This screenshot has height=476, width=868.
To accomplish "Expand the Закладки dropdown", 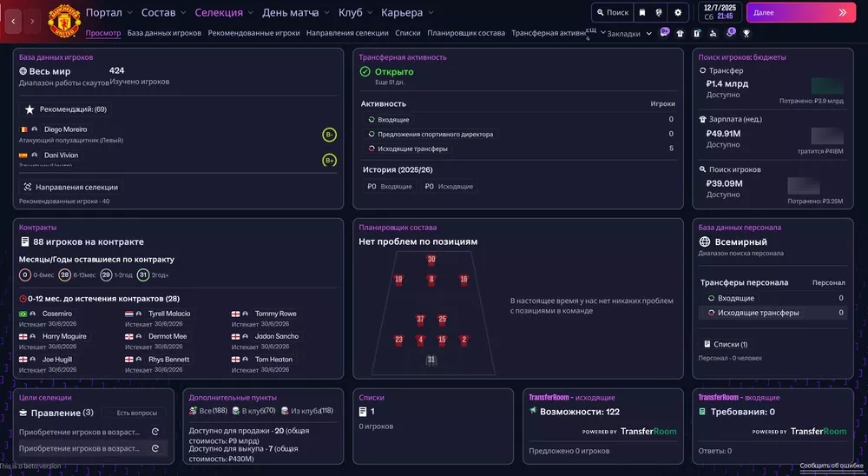I will (x=629, y=34).
